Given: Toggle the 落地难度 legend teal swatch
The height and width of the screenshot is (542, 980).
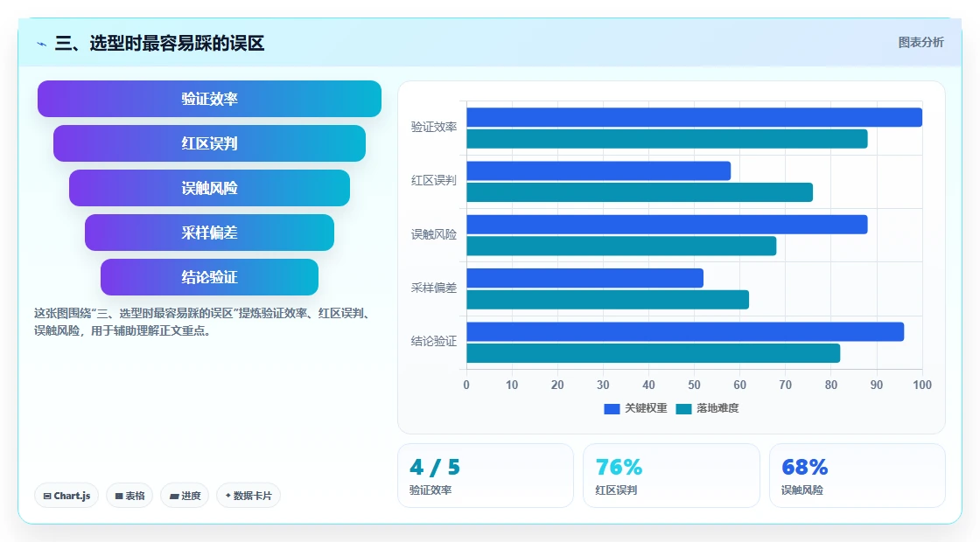Looking at the screenshot, I should [x=683, y=409].
